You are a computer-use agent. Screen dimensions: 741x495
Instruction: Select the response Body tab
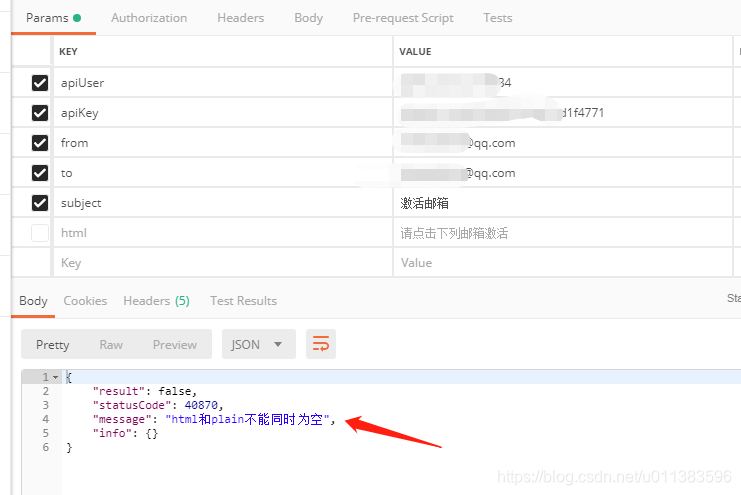[x=33, y=301]
